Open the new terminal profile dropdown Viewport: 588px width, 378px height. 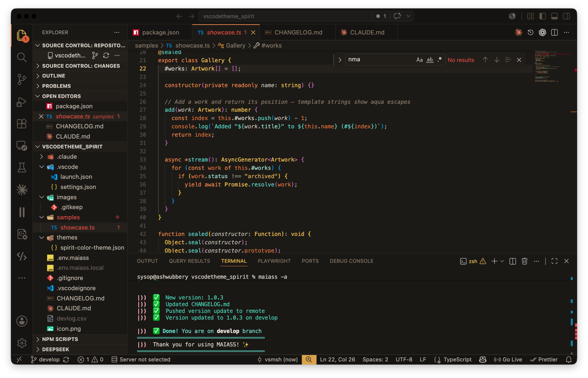(x=502, y=261)
